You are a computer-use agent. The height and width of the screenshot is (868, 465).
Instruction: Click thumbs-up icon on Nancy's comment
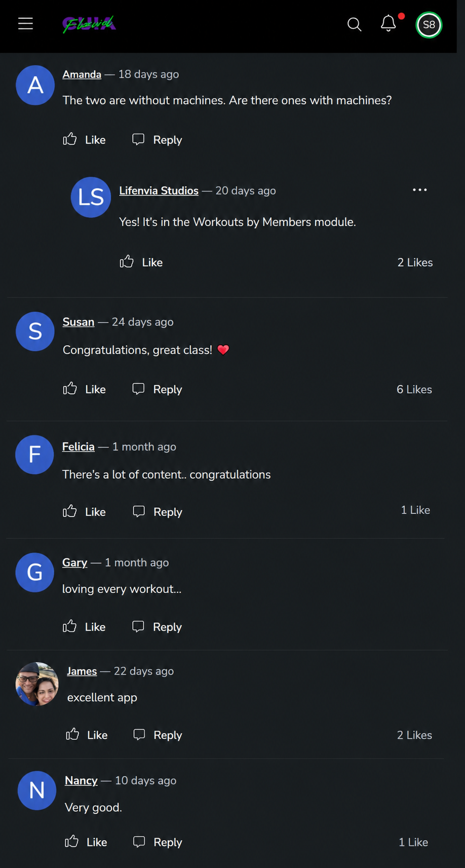[71, 842]
